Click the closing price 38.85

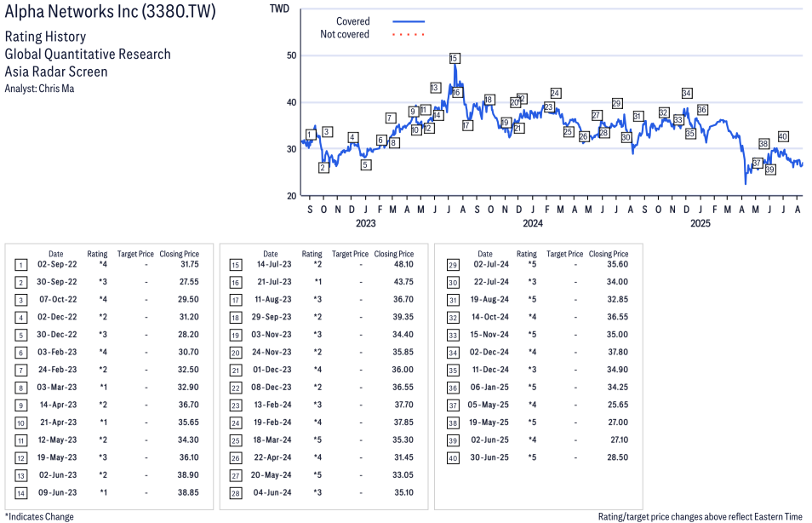pos(188,493)
